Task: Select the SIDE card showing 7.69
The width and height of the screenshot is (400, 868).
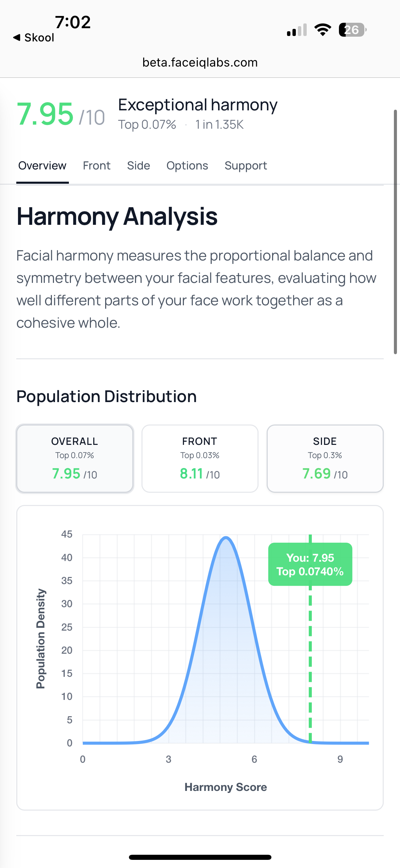Action: point(325,458)
